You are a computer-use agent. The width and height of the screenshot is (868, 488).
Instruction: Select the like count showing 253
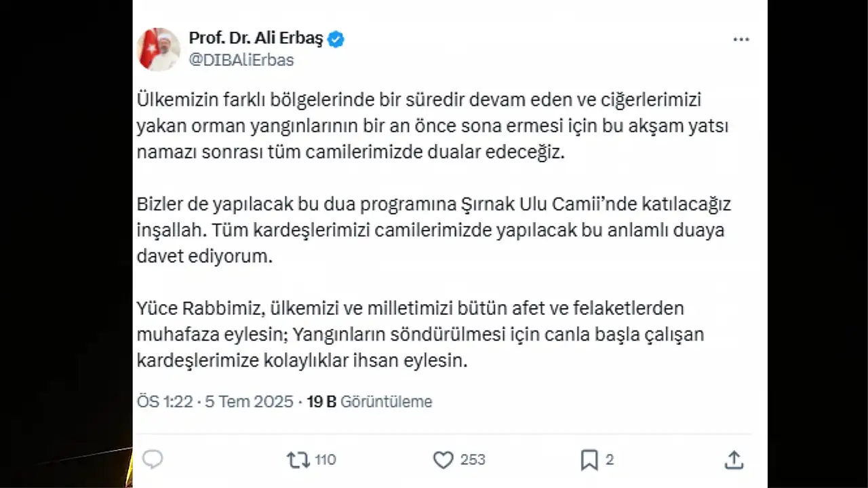pyautogui.click(x=473, y=459)
